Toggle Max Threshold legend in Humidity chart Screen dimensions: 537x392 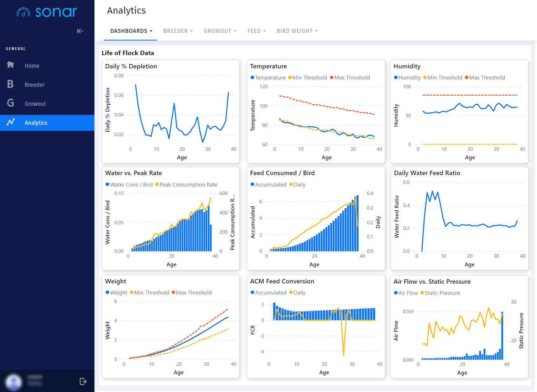485,78
